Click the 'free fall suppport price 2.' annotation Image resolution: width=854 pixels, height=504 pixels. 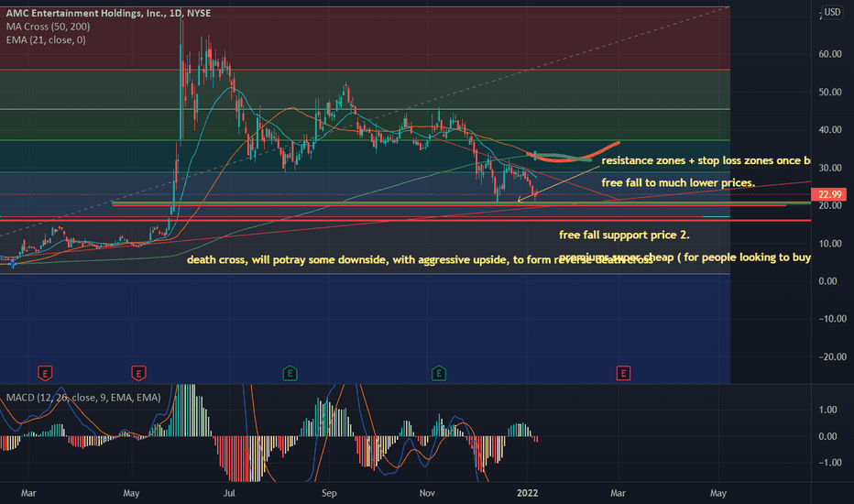[x=624, y=235]
